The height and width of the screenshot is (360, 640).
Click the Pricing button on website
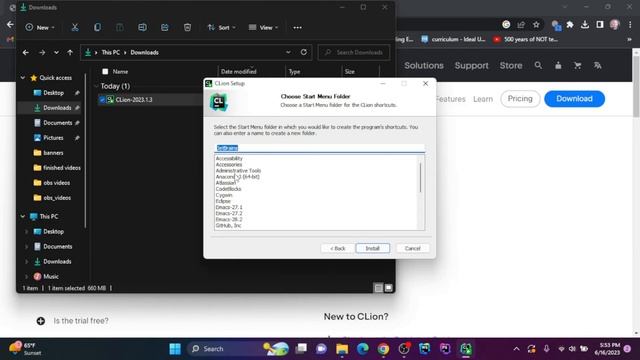[520, 99]
